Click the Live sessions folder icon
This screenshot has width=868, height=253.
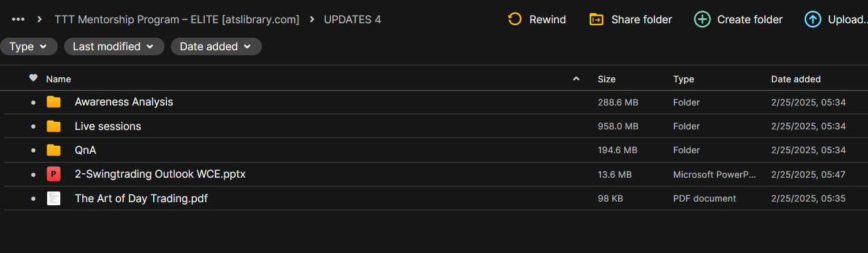(x=54, y=126)
